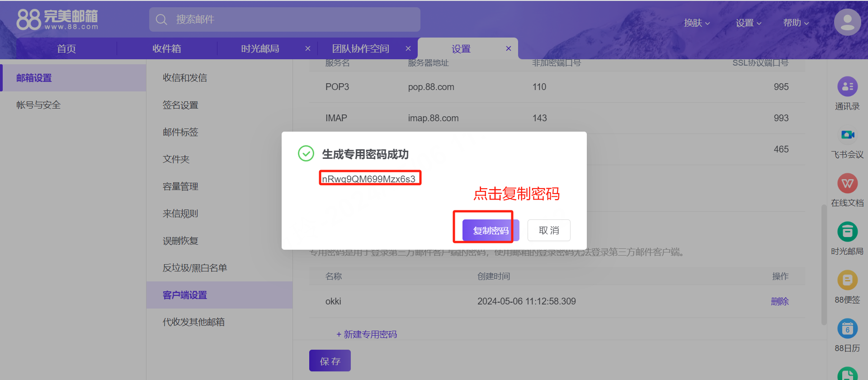Click the 保存 button
The width and height of the screenshot is (868, 380).
[330, 361]
